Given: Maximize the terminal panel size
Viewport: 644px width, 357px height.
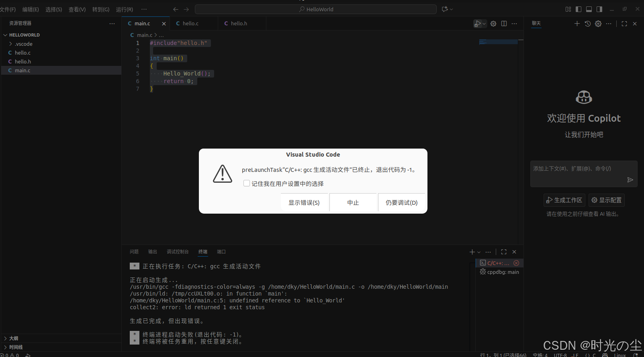Looking at the screenshot, I should click(504, 252).
